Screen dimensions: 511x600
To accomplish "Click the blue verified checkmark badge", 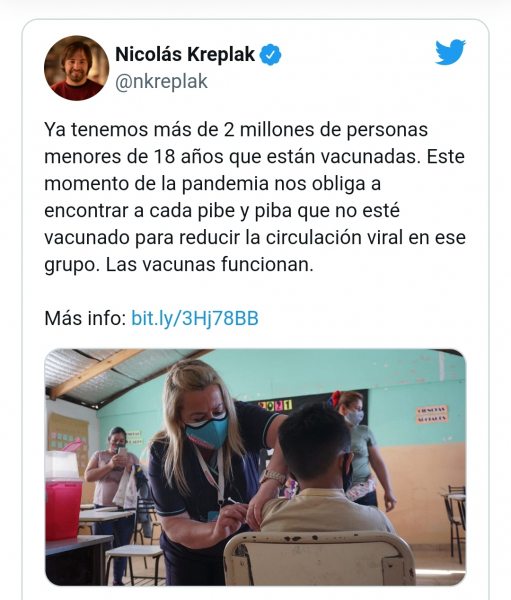I will [271, 55].
